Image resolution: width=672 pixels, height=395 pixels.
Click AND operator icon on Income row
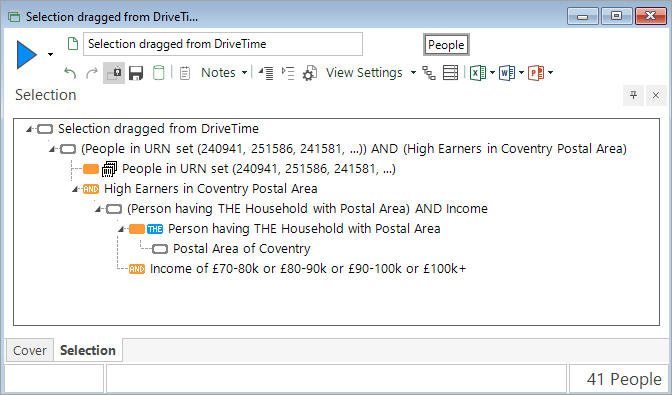click(x=137, y=269)
